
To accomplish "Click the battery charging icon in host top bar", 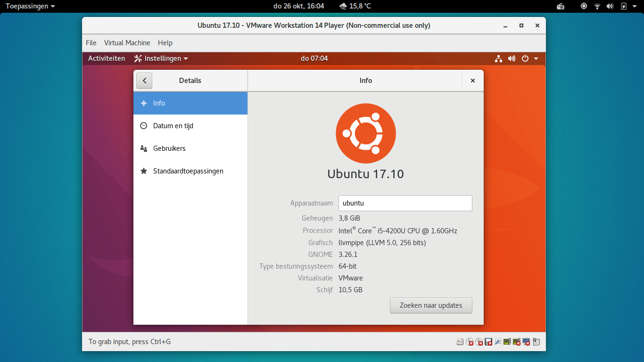I will point(624,6).
